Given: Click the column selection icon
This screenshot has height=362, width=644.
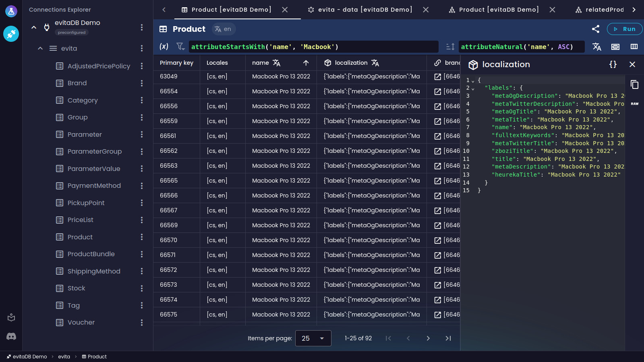Looking at the screenshot, I should tap(634, 47).
